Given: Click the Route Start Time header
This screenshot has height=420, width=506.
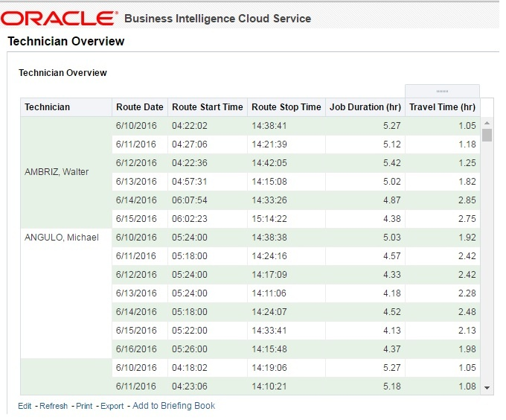Looking at the screenshot, I should 208,107.
